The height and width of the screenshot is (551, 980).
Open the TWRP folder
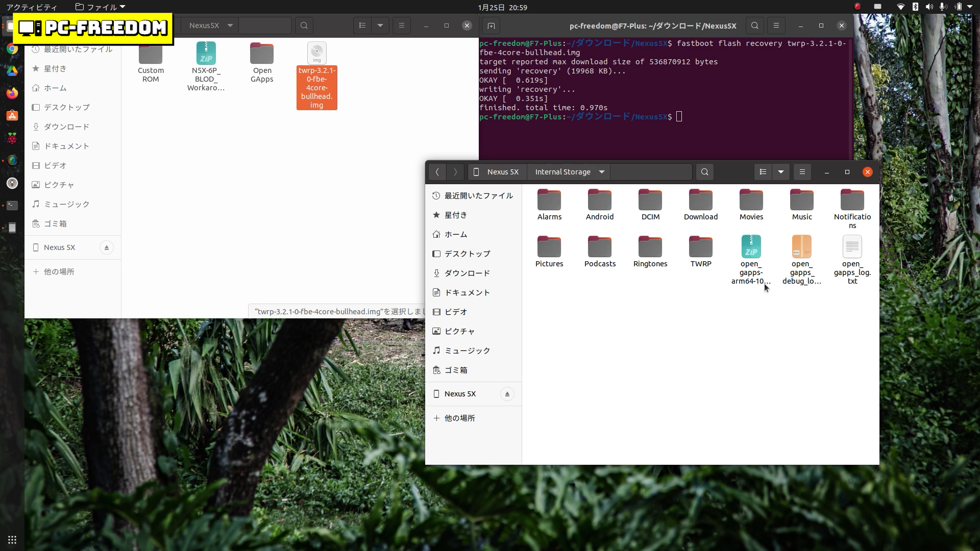coord(701,247)
